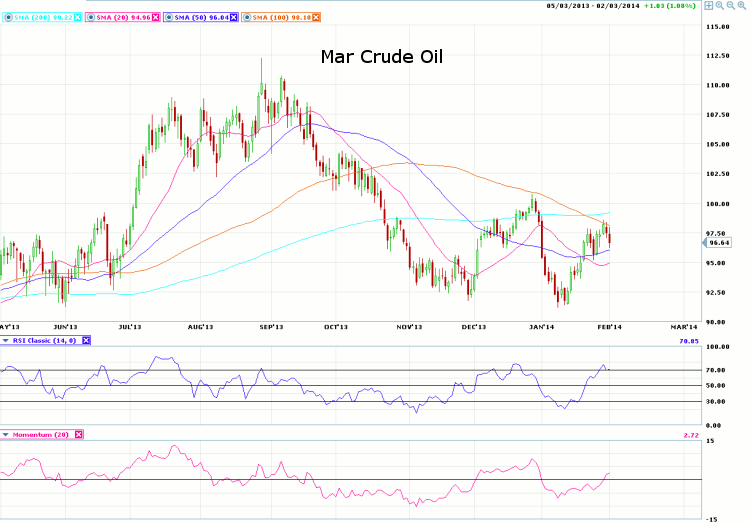The image size is (750, 523).
Task: Close the Momentum (20) panel with X
Action: point(78,434)
